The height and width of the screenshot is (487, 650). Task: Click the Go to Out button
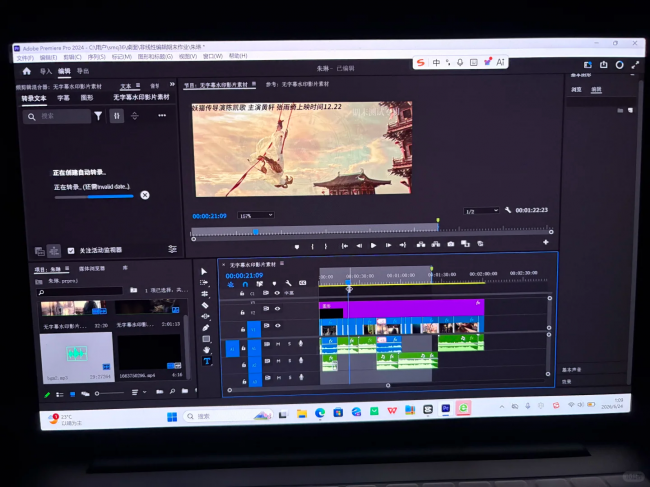click(x=403, y=245)
